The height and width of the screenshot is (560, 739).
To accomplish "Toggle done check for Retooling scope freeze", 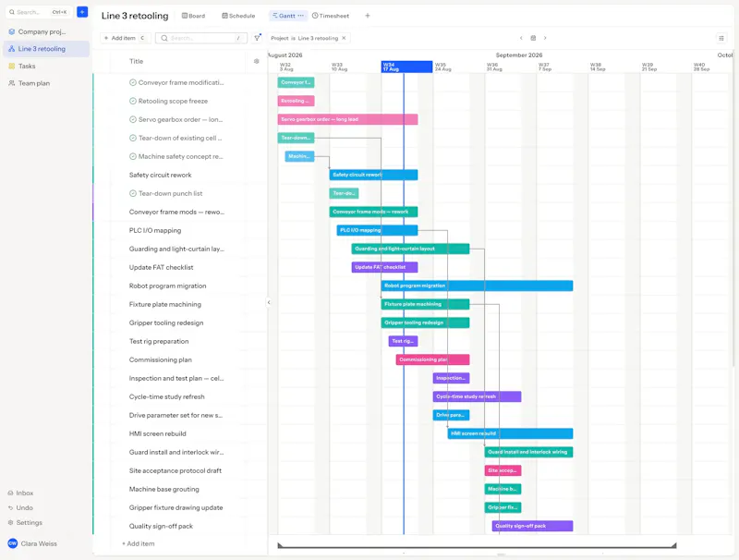I will point(133,101).
